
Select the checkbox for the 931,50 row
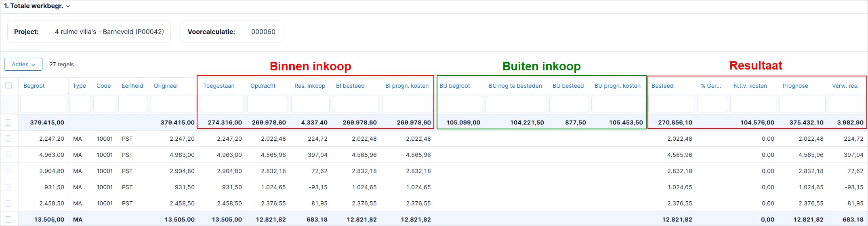(x=8, y=187)
